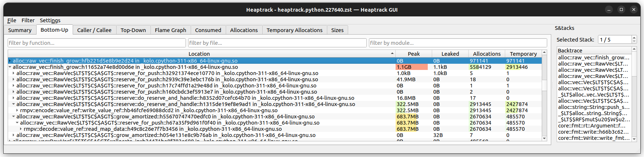Expand reserve_for_push h32921374ece10770 row

[x=14, y=73]
